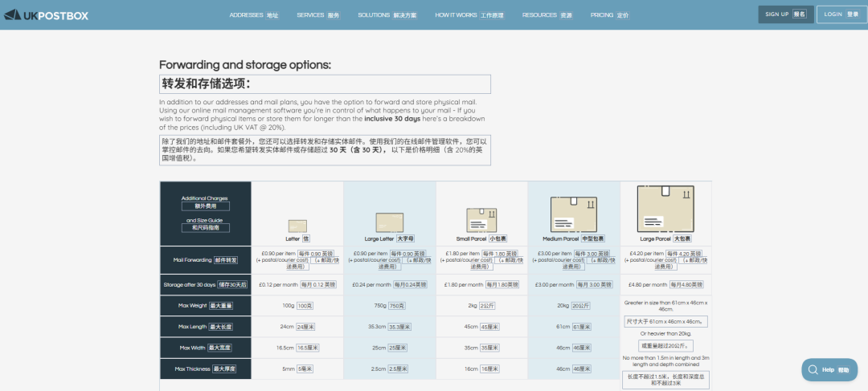Click the Max Weight row header

[205, 306]
